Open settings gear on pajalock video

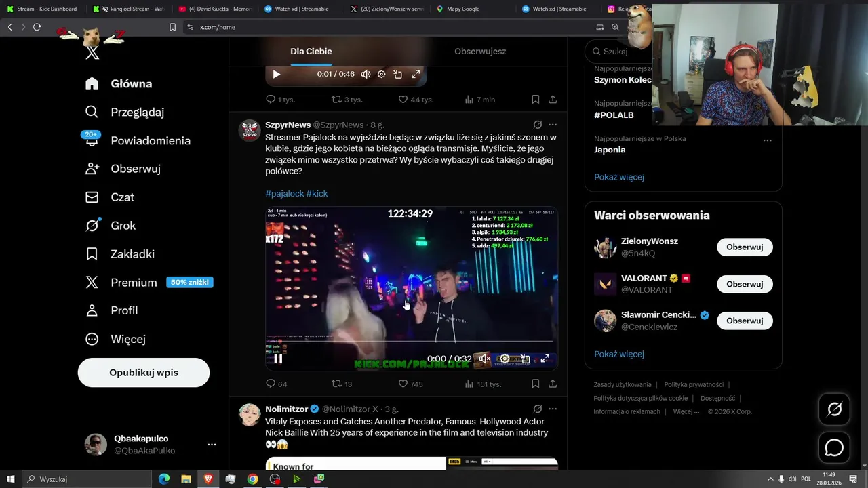(x=504, y=359)
